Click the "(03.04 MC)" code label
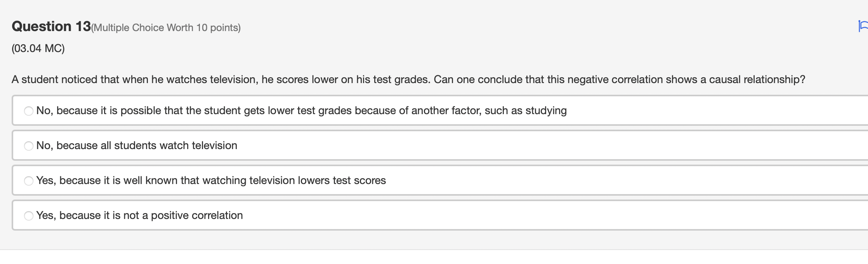Image resolution: width=868 pixels, height=264 pixels. pos(38,49)
